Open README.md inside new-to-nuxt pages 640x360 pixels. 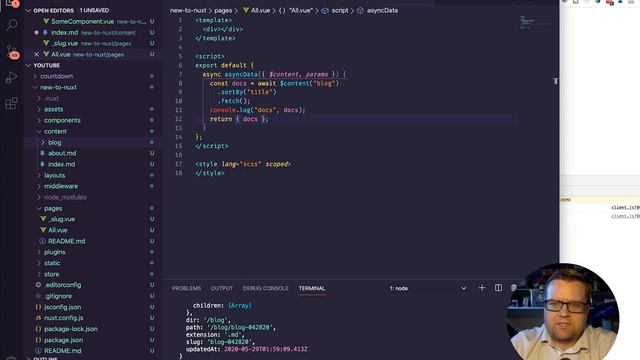coord(67,241)
